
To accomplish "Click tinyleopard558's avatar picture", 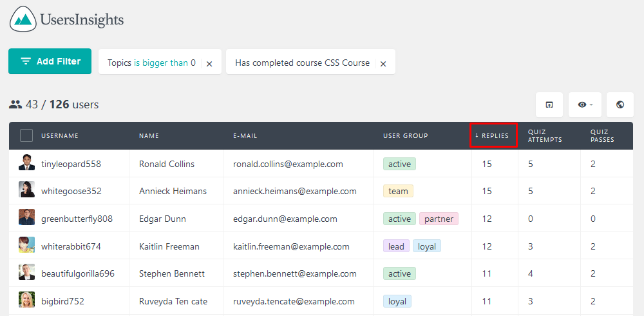I will (26, 163).
